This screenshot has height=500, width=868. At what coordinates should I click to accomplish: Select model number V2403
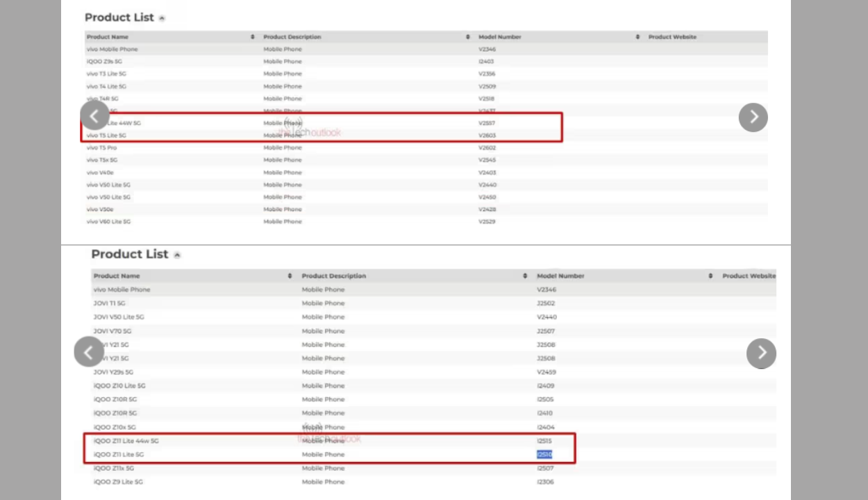tap(487, 173)
